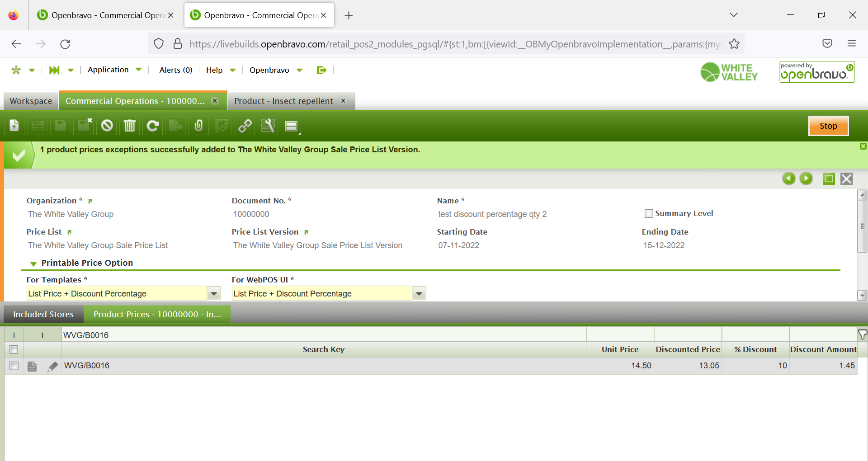868x461 pixels.
Task: Click the logout icon in the navigation bar
Action: (321, 70)
